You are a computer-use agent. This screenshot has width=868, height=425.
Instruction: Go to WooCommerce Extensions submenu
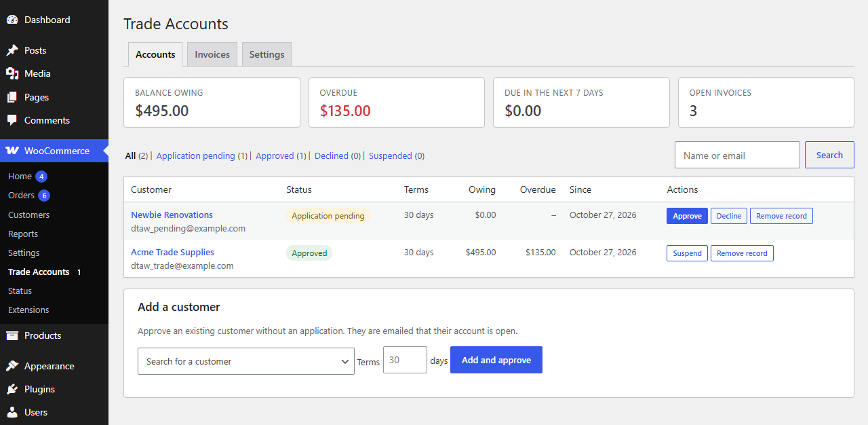click(x=28, y=310)
